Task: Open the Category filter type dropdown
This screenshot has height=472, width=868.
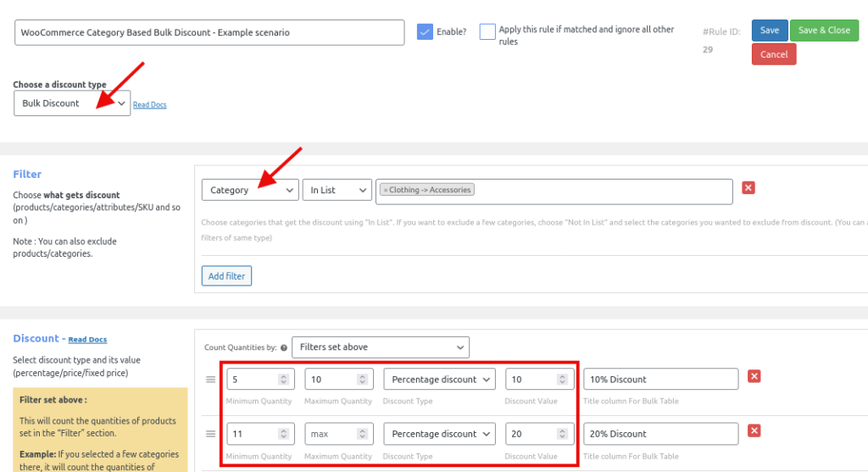Action: [x=250, y=190]
